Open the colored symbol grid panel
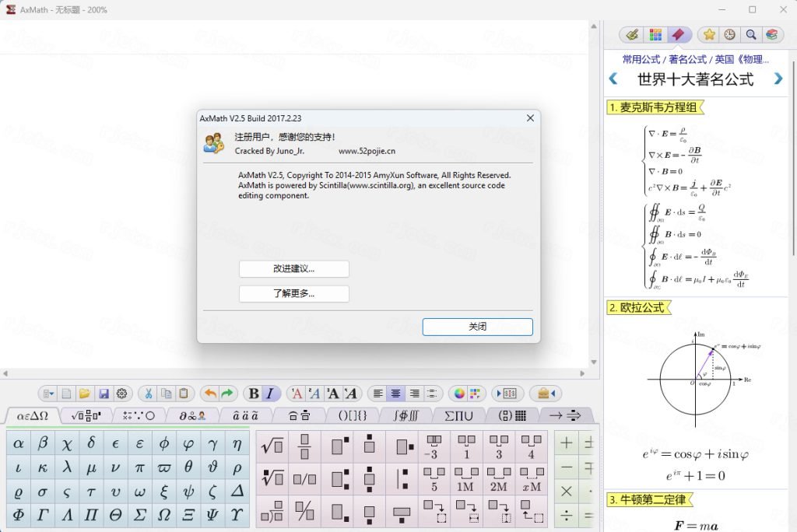The height and width of the screenshot is (532, 797). 655,34
